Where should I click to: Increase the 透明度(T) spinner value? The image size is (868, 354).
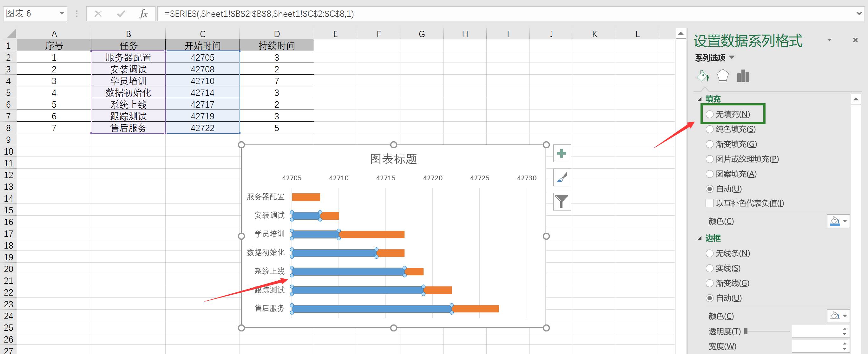tap(845, 328)
